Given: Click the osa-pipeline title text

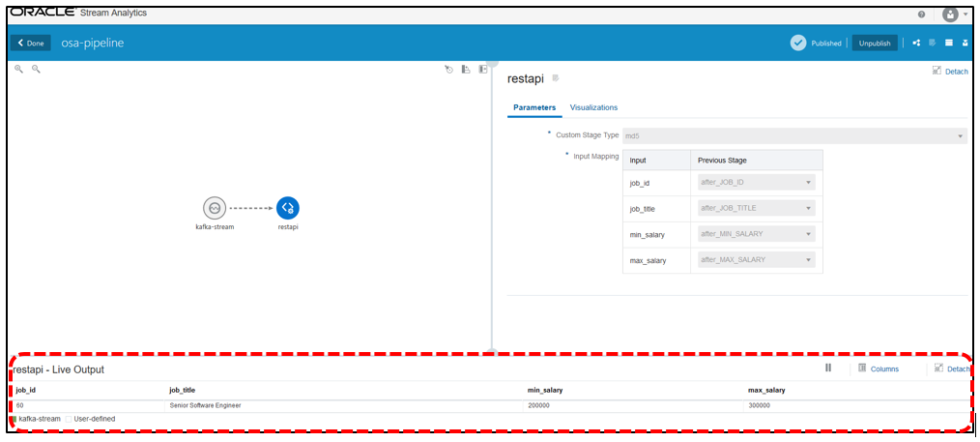Looking at the screenshot, I should tap(93, 44).
